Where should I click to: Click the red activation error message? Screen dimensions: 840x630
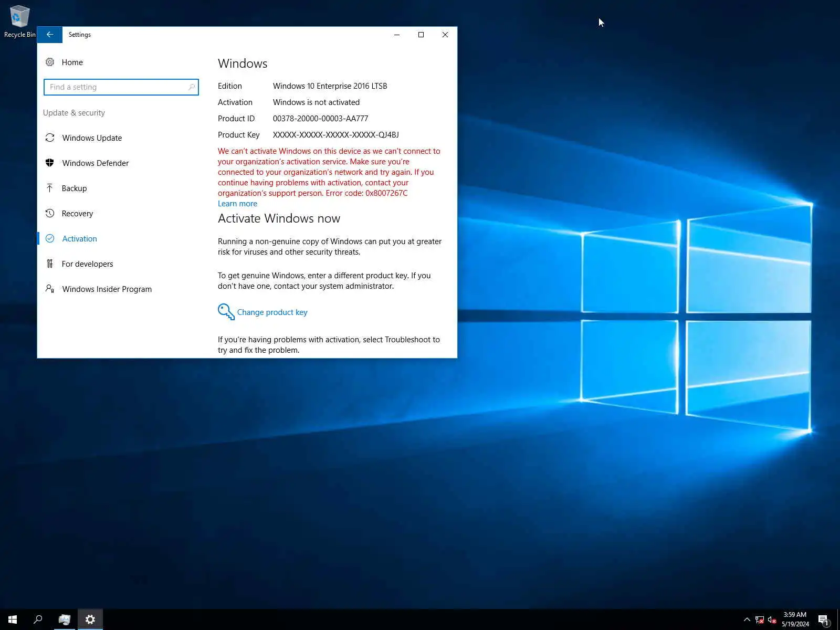pos(329,172)
